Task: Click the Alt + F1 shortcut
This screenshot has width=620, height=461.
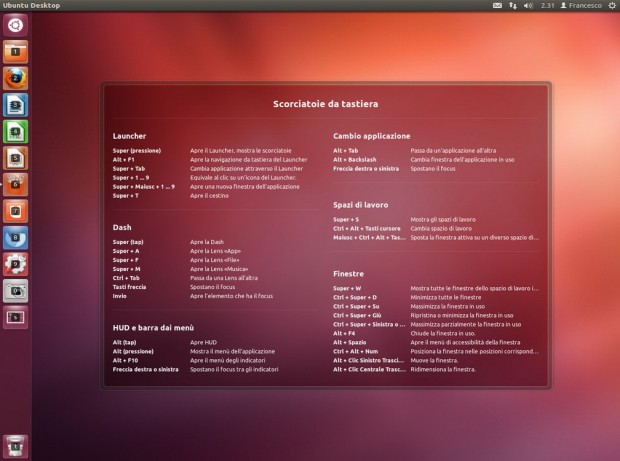Action: tap(123, 160)
